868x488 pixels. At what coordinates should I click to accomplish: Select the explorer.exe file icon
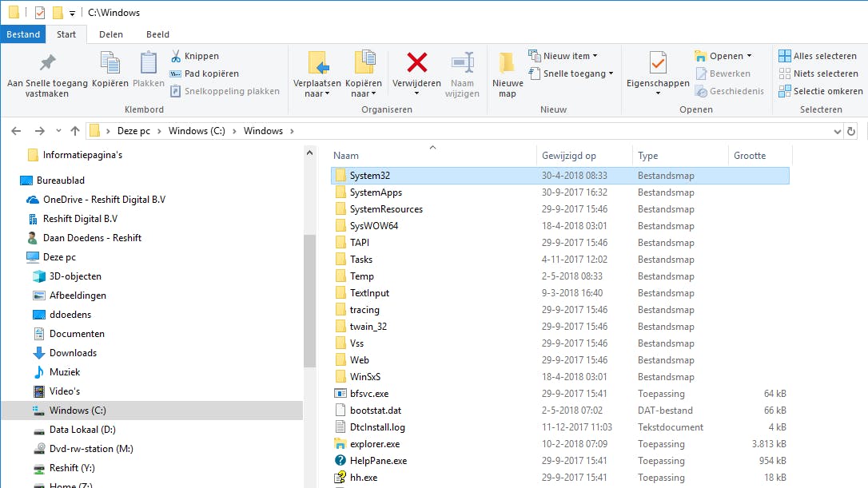click(x=340, y=444)
